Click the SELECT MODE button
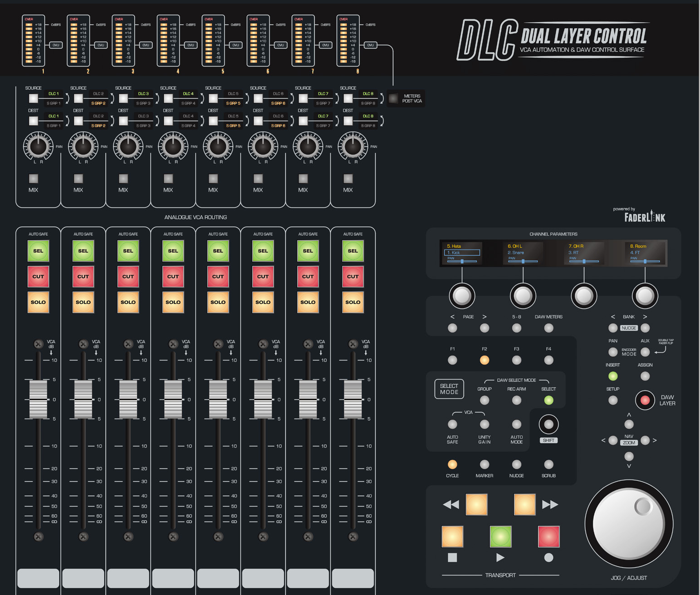Image resolution: width=700 pixels, height=595 pixels. (x=449, y=389)
